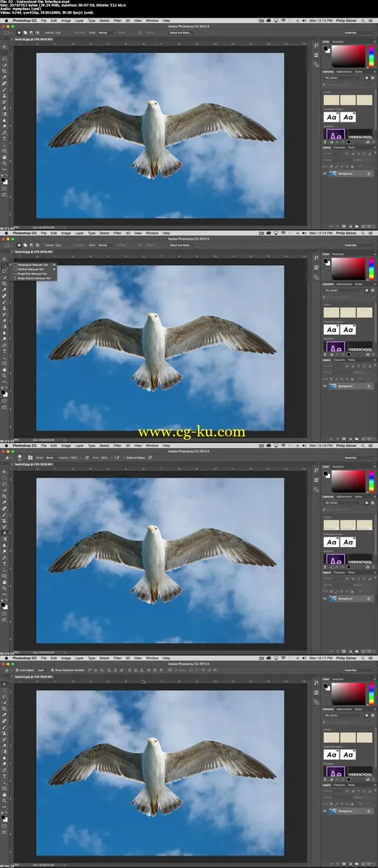Open the Essentials workspace dropdown in the top frame
Screen dimensions: 378x868
(360, 32)
